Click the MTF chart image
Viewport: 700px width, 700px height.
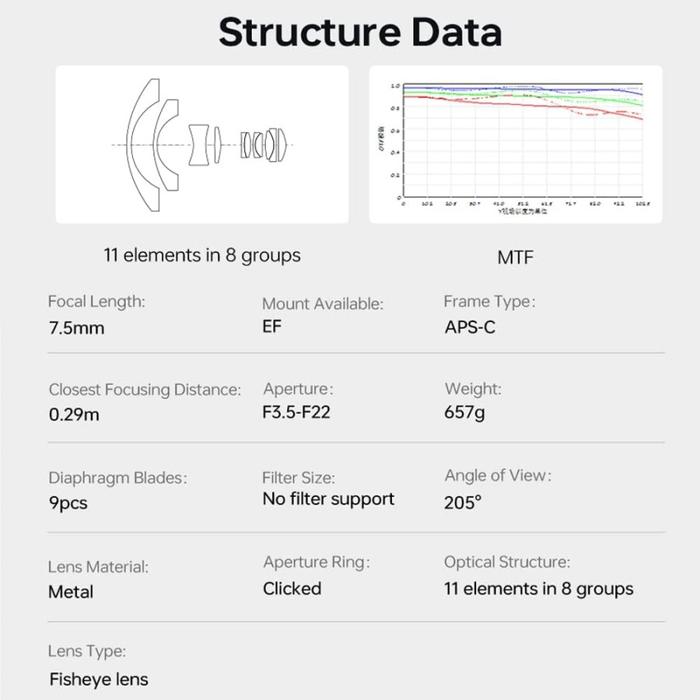(516, 145)
